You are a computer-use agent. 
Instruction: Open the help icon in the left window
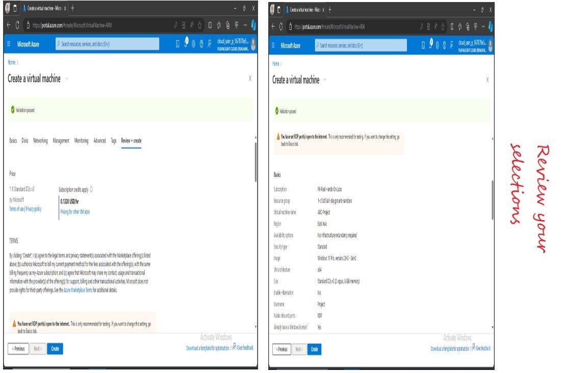coord(201,44)
